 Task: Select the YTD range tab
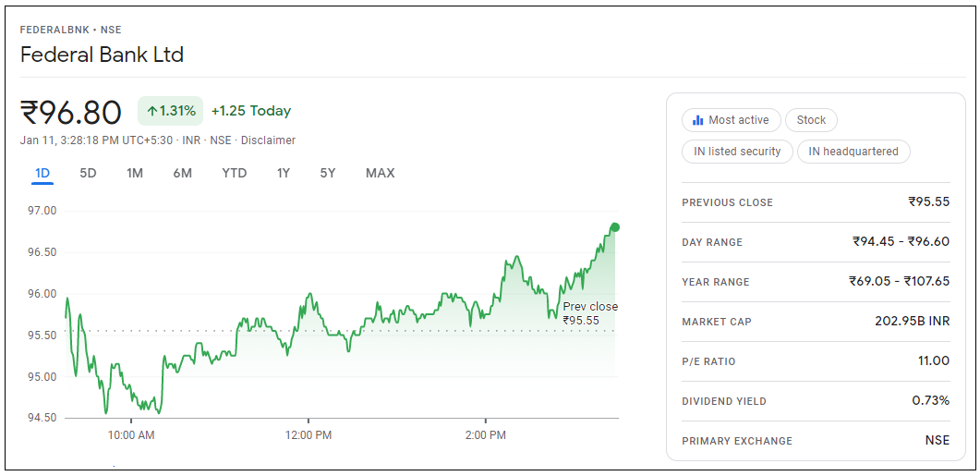(235, 173)
